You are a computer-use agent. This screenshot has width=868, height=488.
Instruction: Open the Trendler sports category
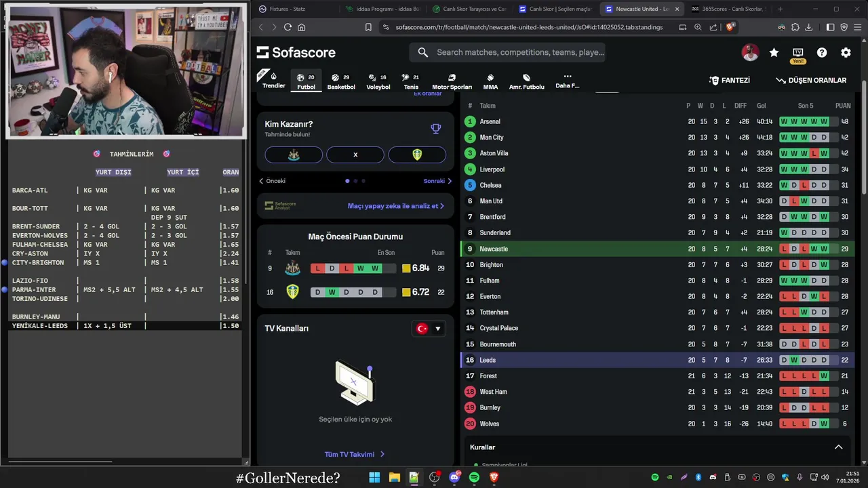pos(274,80)
